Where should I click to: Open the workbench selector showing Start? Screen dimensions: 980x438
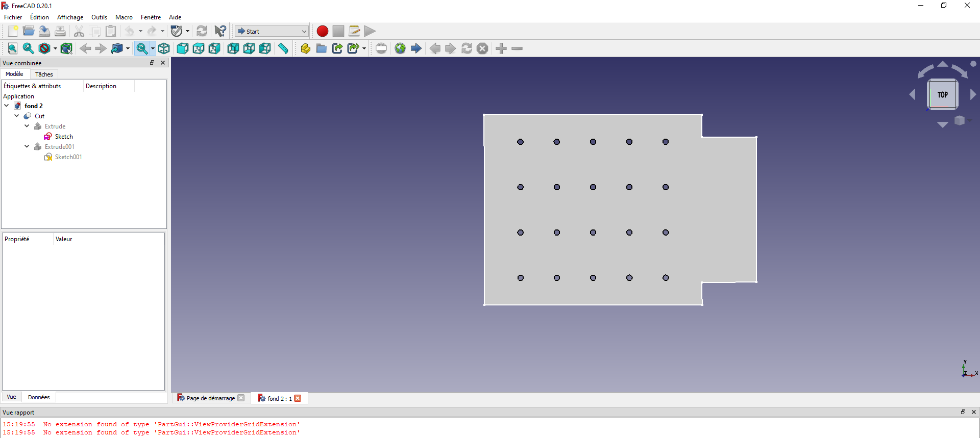coord(272,31)
